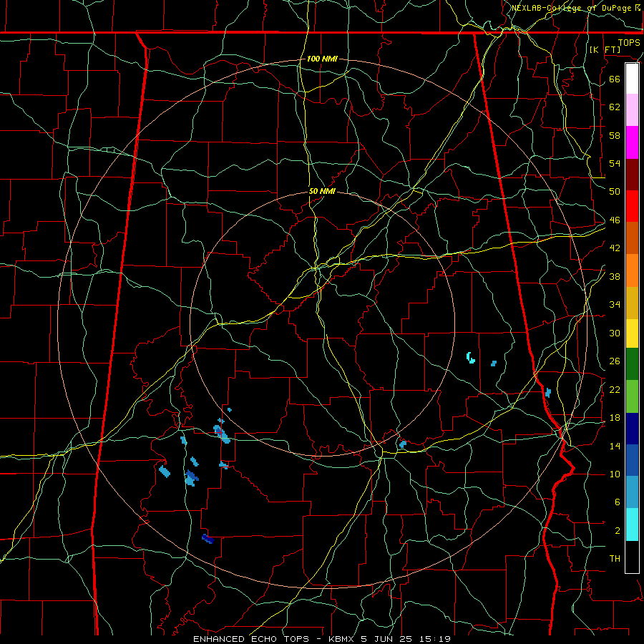Pick the dark orange legend band
This screenshot has width=644, height=644.
tap(632, 238)
